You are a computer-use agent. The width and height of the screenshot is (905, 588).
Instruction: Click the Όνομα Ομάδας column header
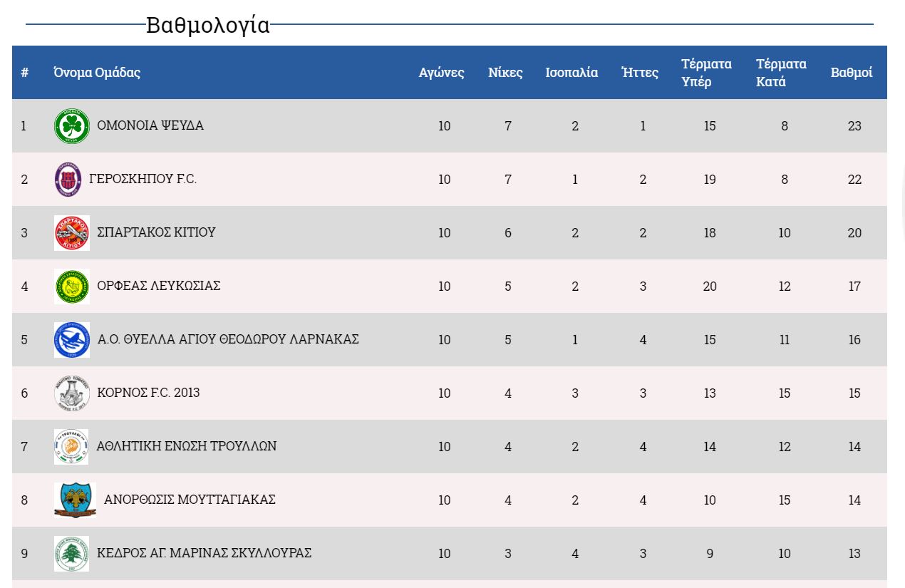[x=97, y=73]
